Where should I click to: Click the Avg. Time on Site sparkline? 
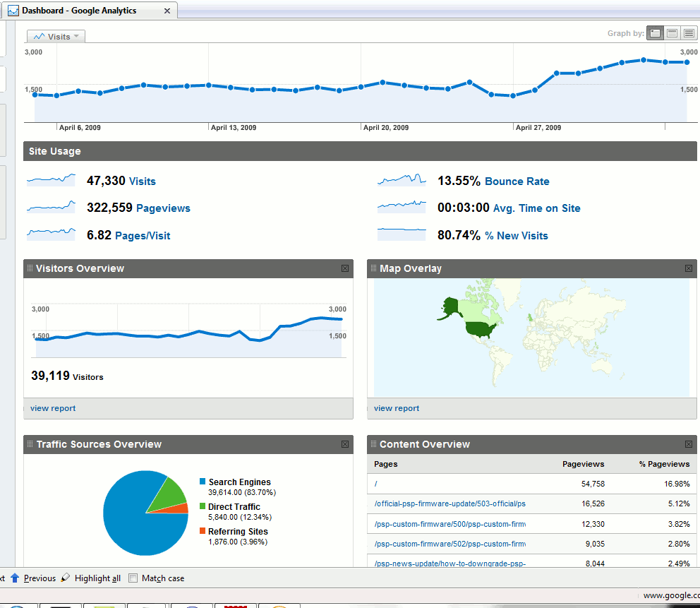coord(402,206)
